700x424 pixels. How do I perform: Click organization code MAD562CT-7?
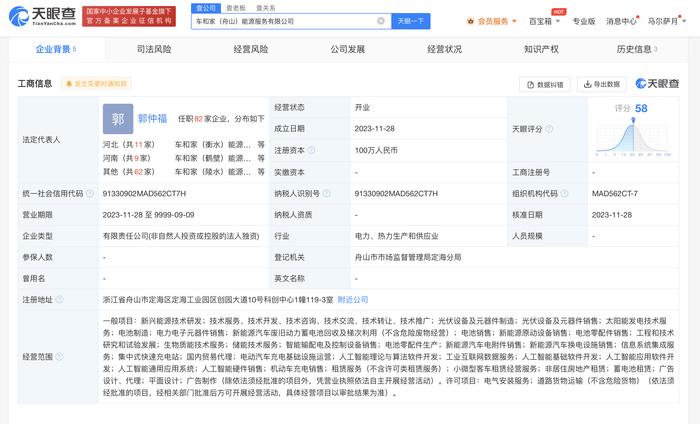click(x=615, y=193)
